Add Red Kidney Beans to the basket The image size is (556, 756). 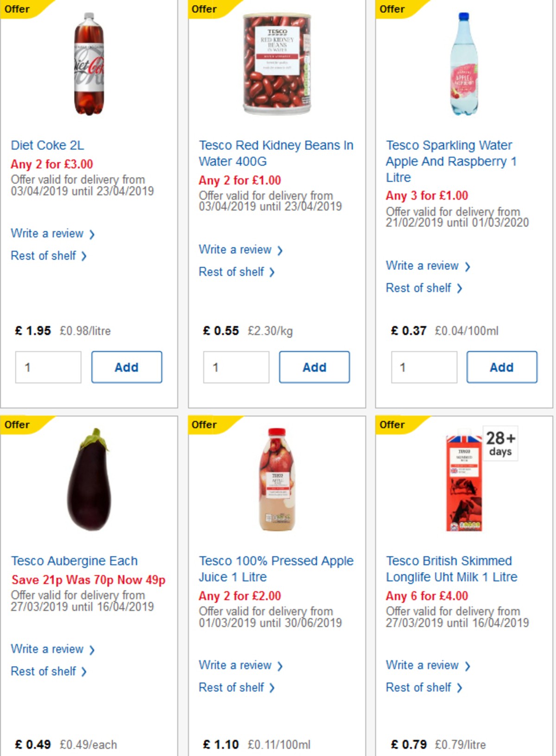[x=314, y=367]
